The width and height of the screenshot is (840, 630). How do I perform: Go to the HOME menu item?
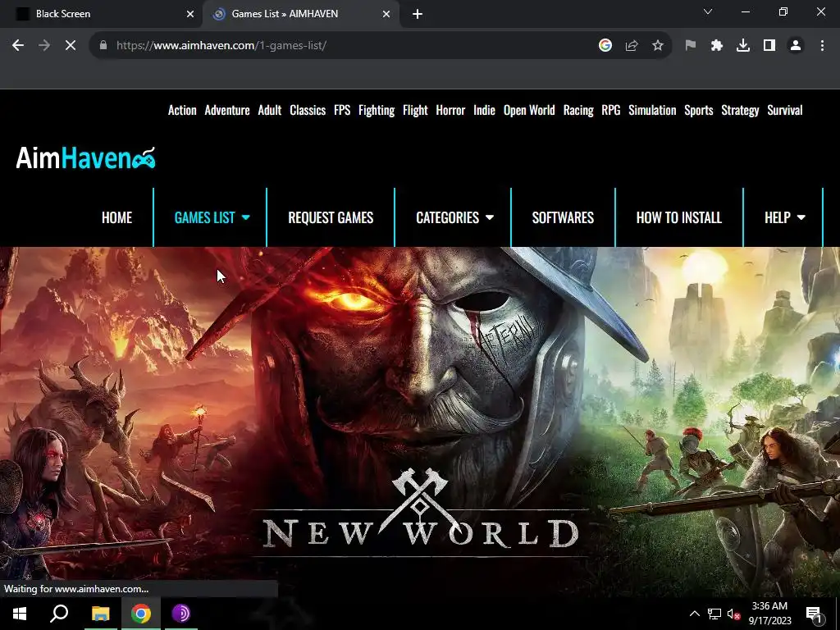[116, 217]
